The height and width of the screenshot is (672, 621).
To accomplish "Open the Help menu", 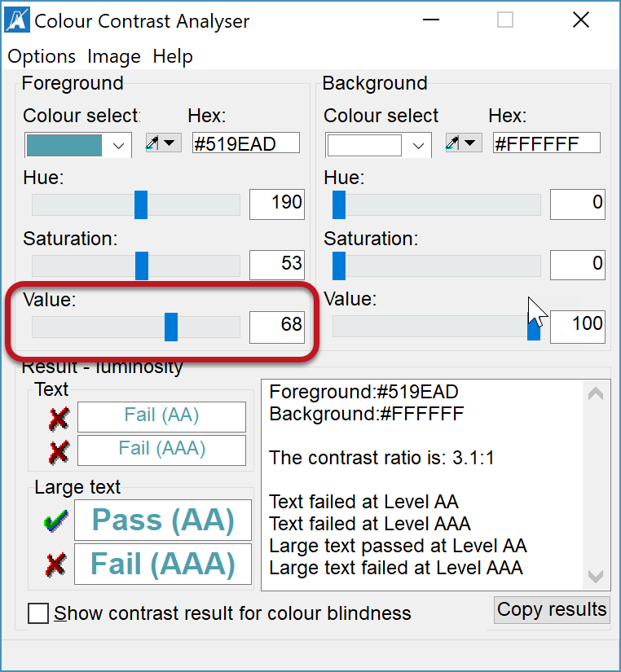I will tap(174, 56).
